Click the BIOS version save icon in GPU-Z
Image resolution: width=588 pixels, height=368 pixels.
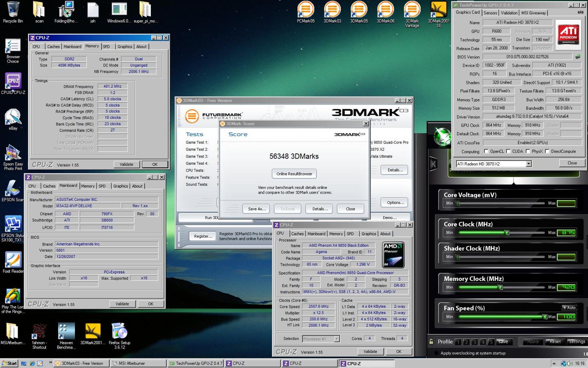tap(578, 57)
